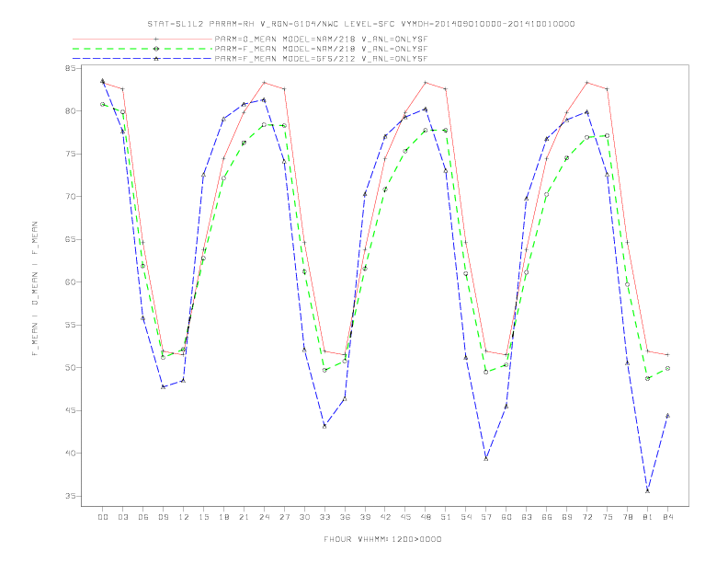Click the blue triangle data point at hour 09

tap(163, 386)
